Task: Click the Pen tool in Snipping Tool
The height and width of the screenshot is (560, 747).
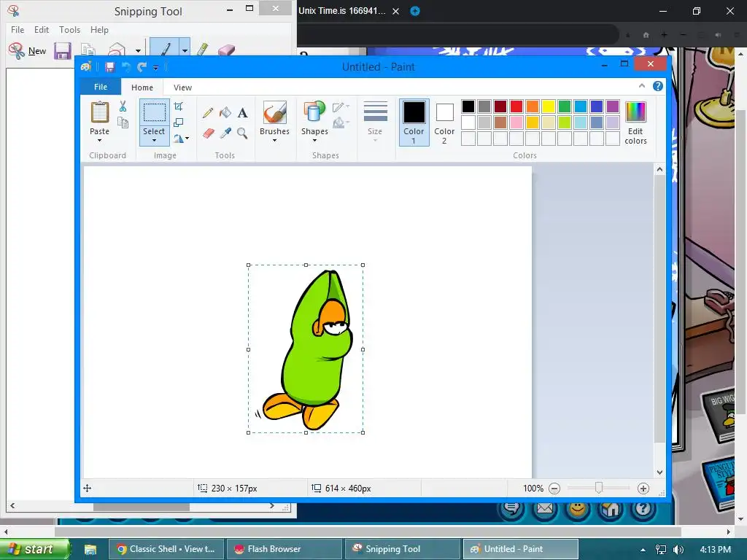Action: click(165, 47)
